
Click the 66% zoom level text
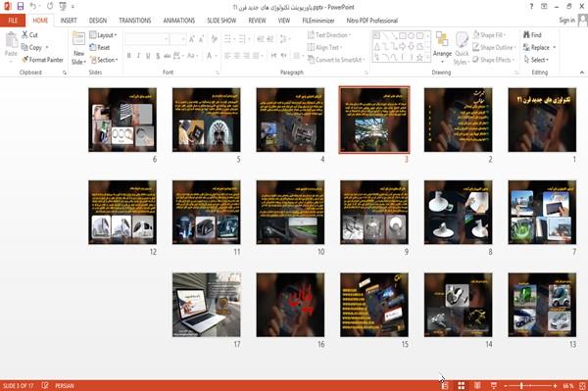(567, 385)
